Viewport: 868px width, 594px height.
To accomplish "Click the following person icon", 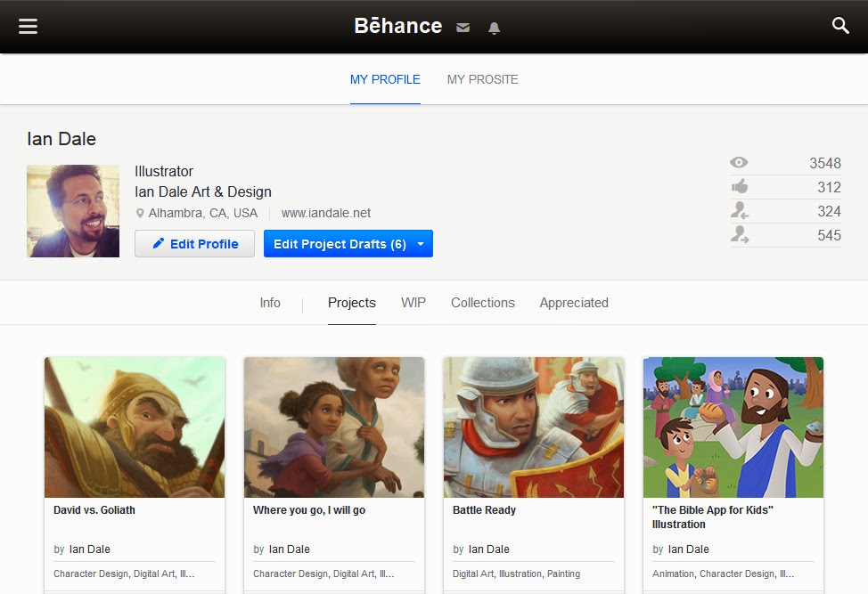I will [739, 235].
